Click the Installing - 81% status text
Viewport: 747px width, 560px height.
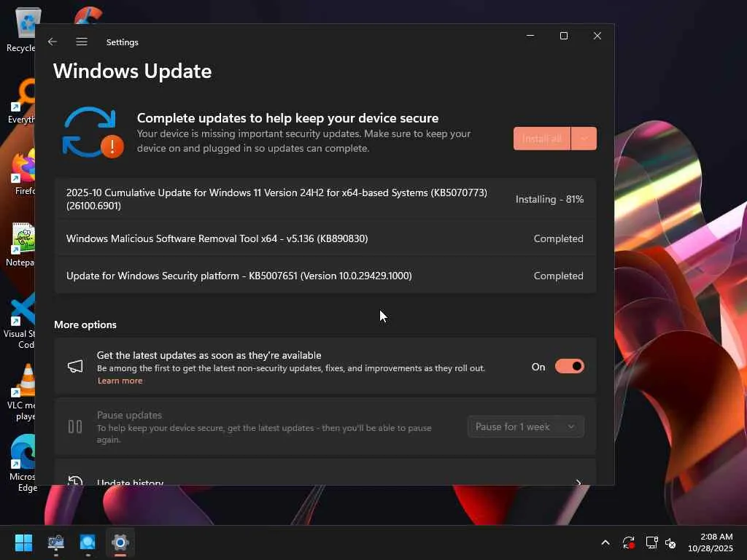pyautogui.click(x=549, y=199)
